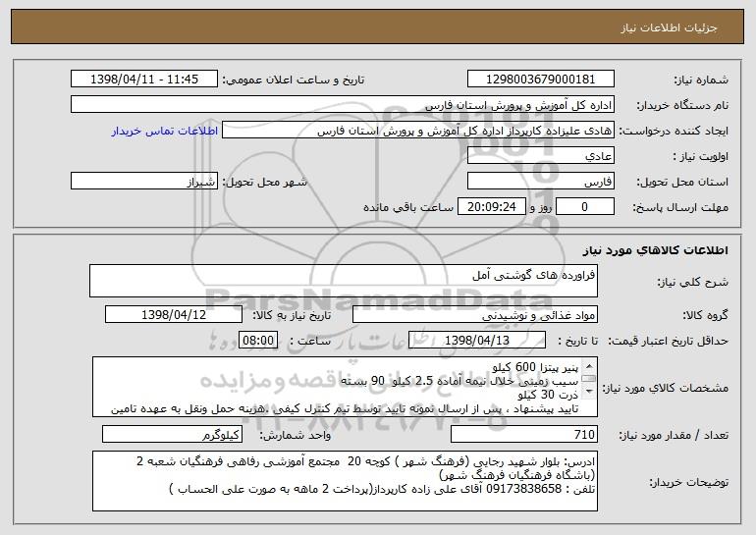
Task: Click the remaining time field 20:09:24
Action: click(x=491, y=207)
